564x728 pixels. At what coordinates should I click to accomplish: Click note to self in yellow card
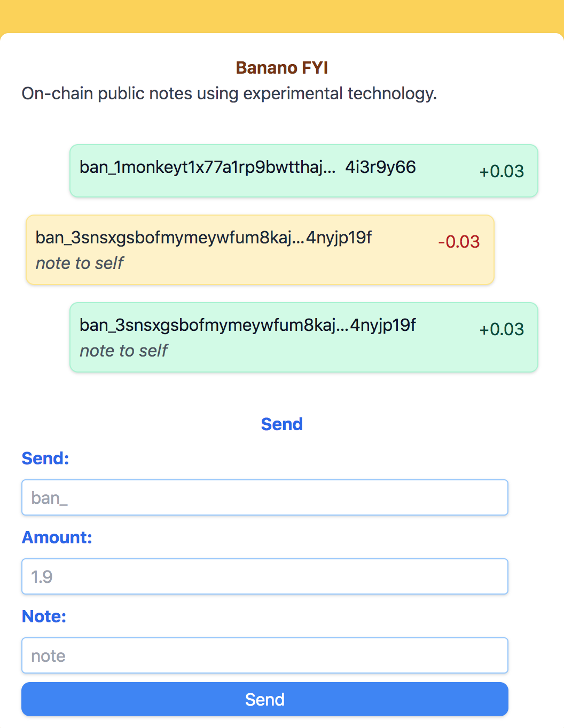tap(80, 263)
